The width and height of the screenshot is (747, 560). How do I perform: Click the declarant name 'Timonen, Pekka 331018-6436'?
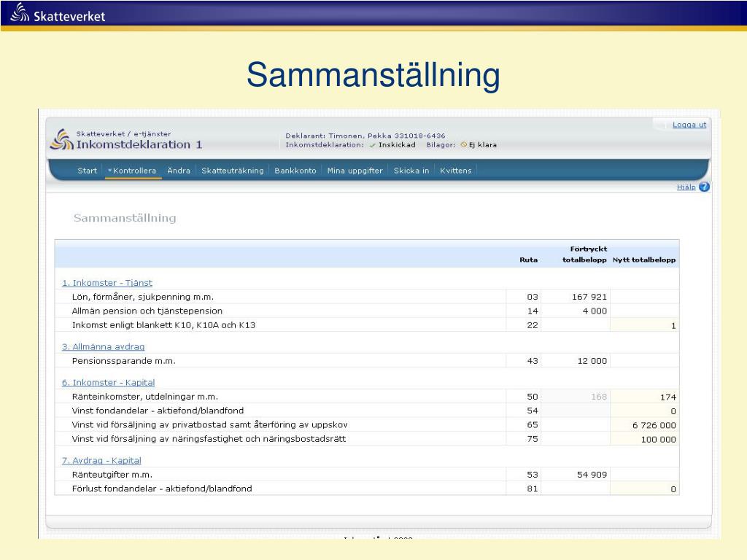click(x=387, y=136)
